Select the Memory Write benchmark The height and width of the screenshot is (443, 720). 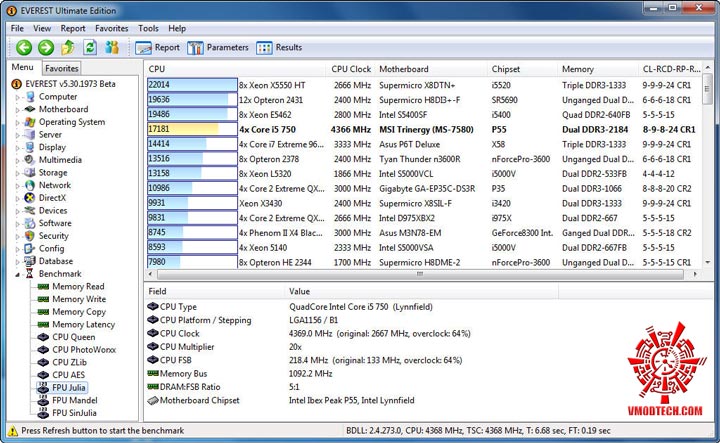(x=72, y=299)
